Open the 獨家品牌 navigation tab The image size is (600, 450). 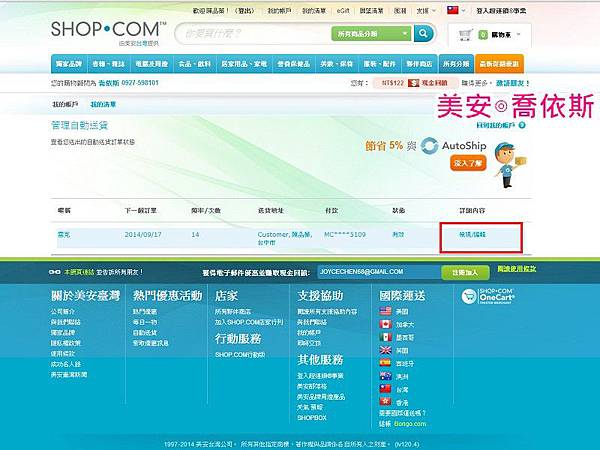[69, 64]
